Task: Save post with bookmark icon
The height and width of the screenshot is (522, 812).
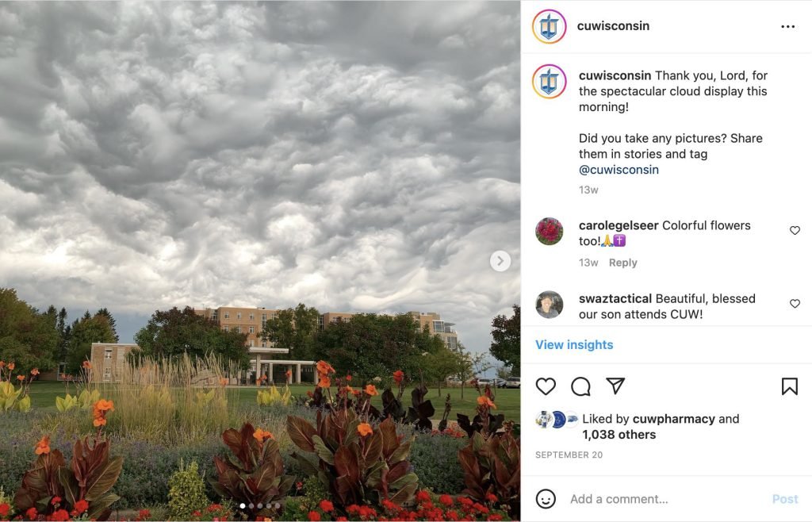Action: pos(789,386)
